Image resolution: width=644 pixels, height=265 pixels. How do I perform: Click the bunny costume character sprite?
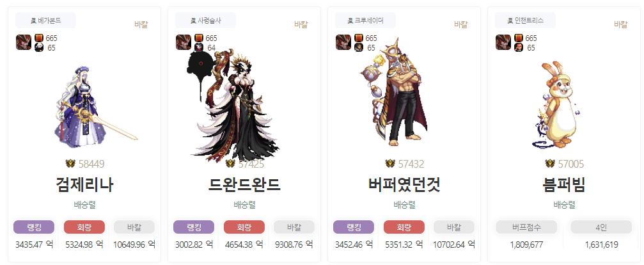click(558, 105)
